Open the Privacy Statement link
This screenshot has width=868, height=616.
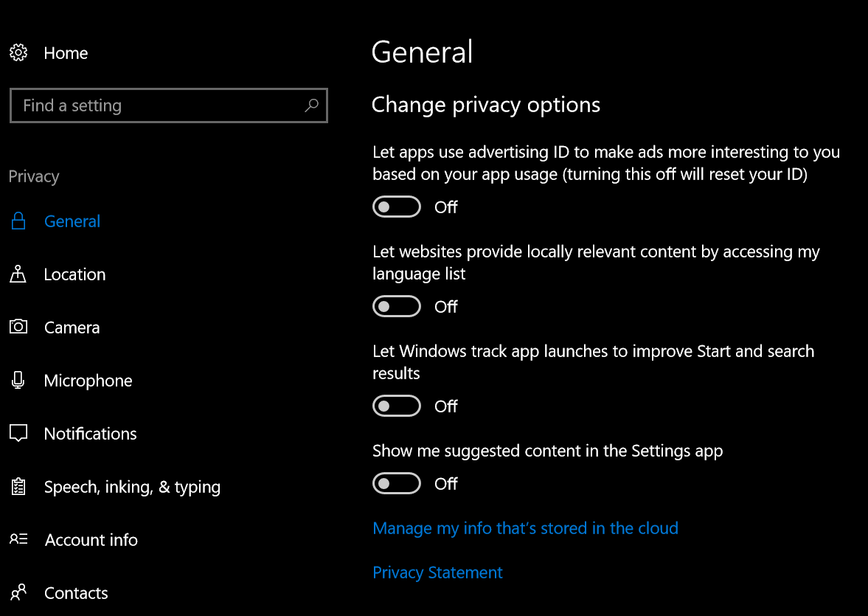point(437,572)
